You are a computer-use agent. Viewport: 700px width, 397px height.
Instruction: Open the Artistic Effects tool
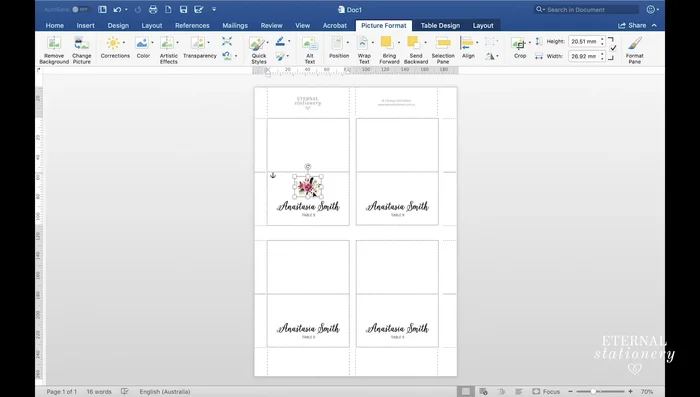(167, 43)
